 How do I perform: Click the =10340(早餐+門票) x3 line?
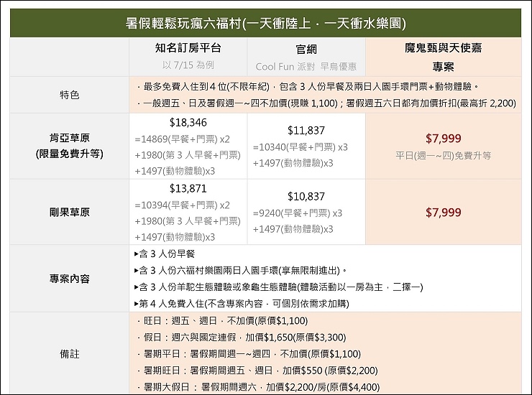(301, 147)
